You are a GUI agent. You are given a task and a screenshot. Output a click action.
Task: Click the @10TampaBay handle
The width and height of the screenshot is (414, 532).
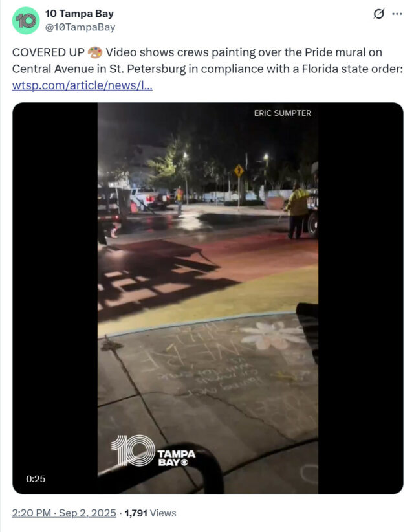coord(80,27)
